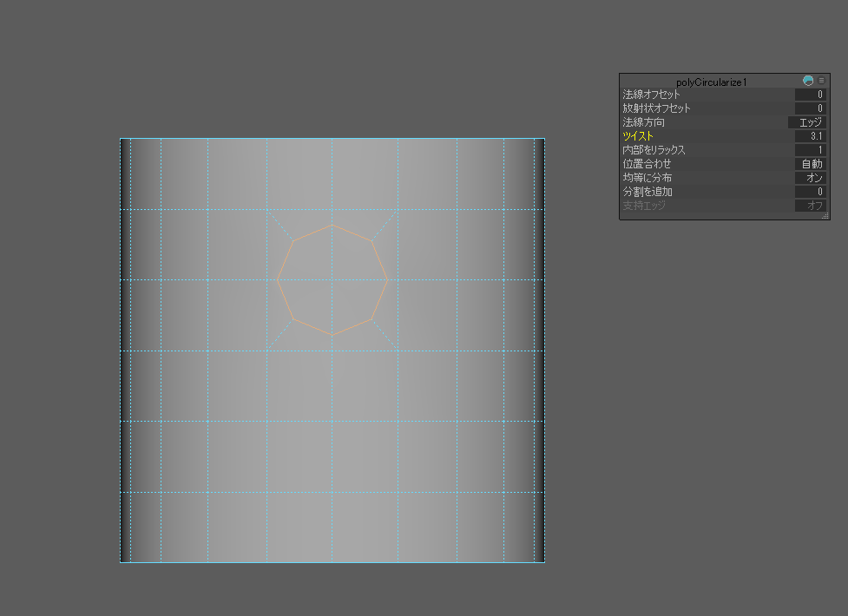
Task: Open the polyCircularize1 panel options menu icon
Action: (x=821, y=81)
